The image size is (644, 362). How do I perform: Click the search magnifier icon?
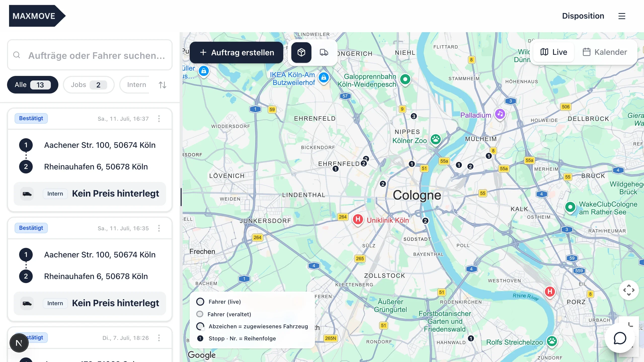(x=17, y=55)
